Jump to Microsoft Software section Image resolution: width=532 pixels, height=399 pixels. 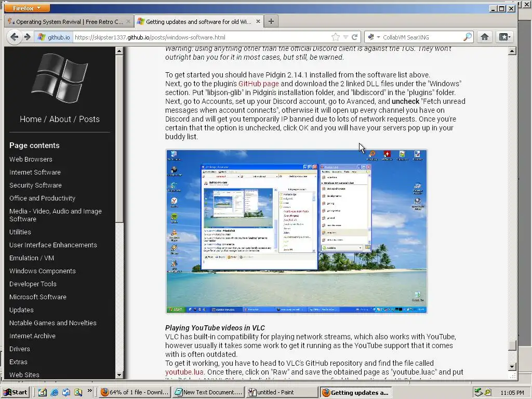pyautogui.click(x=37, y=297)
